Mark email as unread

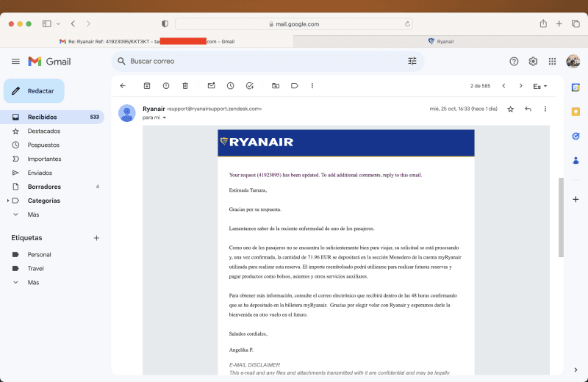[212, 86]
